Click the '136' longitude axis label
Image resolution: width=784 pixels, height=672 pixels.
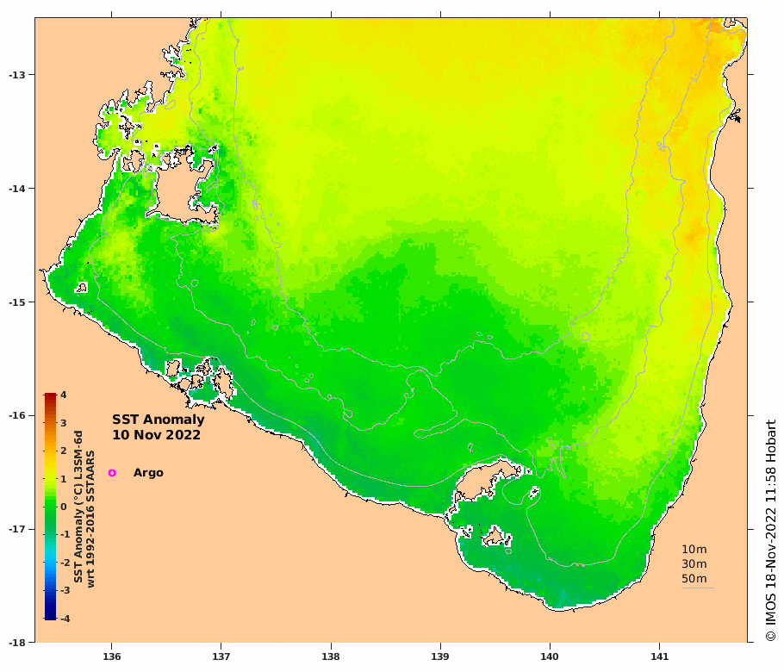coord(111,656)
